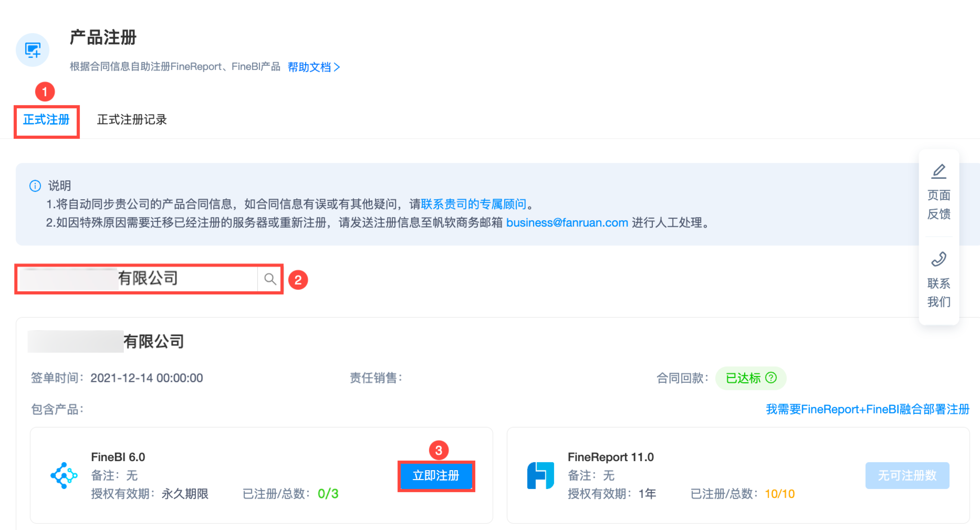The width and height of the screenshot is (980, 530).
Task: Click the page feedback pencil icon
Action: tap(939, 172)
